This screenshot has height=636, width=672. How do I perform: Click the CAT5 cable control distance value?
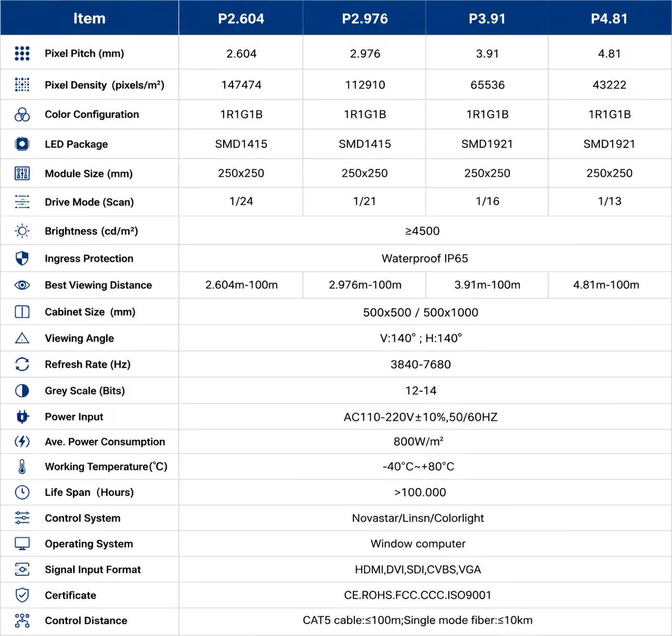[x=418, y=620]
